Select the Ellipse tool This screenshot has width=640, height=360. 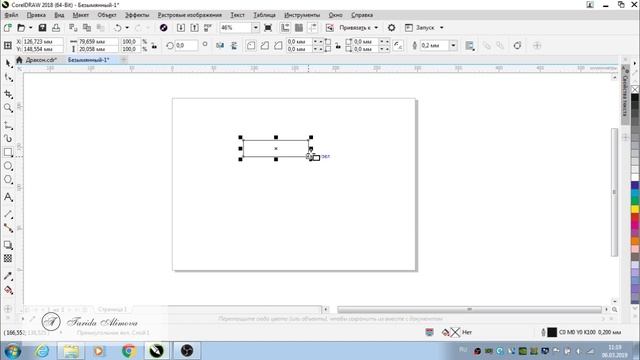[8, 166]
